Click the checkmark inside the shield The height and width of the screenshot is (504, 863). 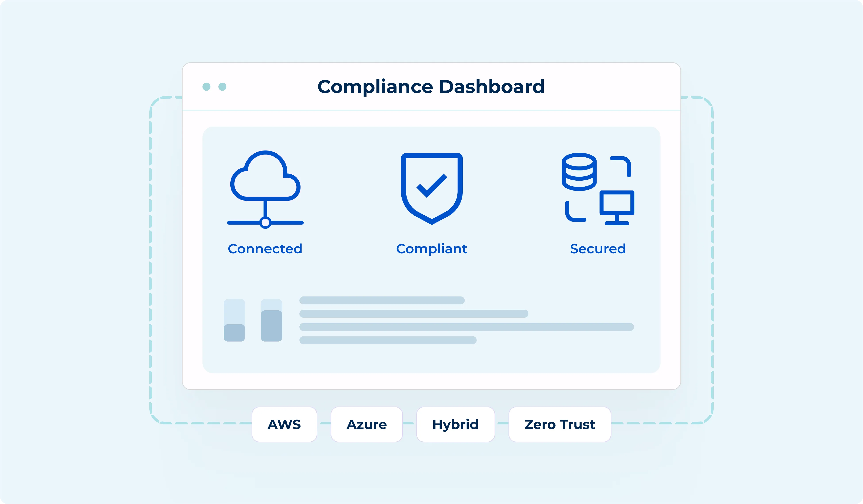(431, 185)
